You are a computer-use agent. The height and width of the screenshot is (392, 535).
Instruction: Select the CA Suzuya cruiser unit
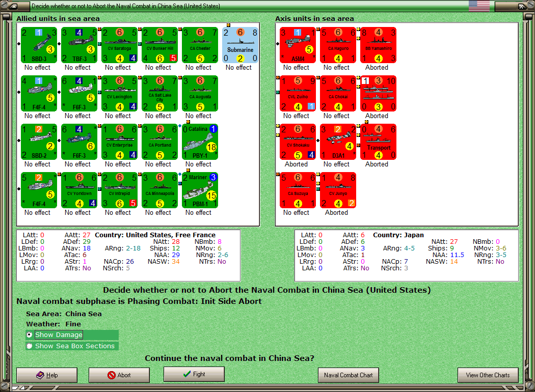coord(298,190)
